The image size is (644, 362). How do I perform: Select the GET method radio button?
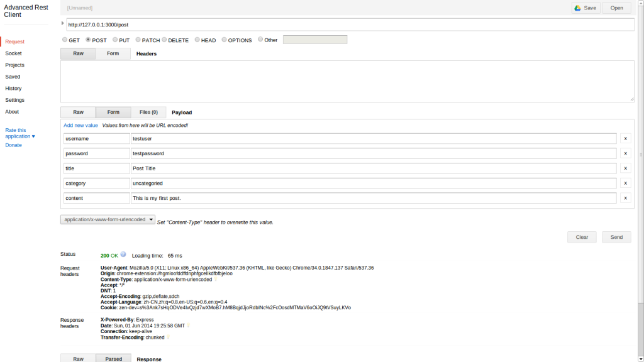(x=64, y=40)
